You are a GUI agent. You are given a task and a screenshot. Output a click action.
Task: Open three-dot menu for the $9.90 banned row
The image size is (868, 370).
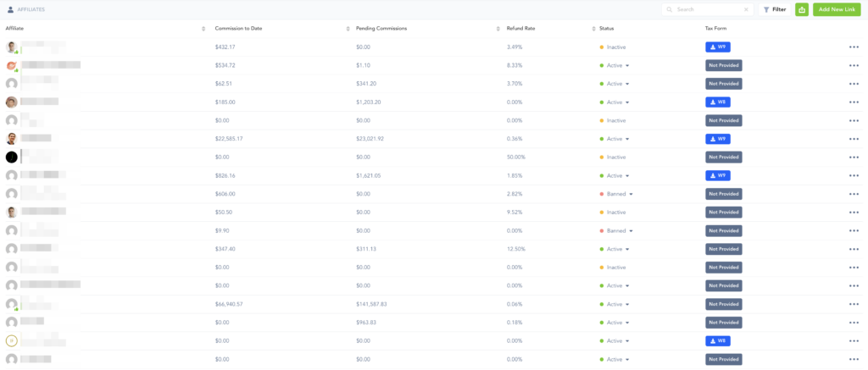853,230
